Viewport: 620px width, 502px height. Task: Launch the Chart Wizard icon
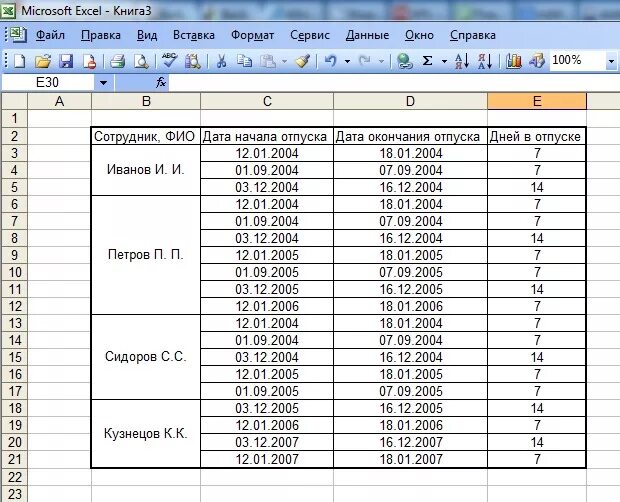[514, 61]
